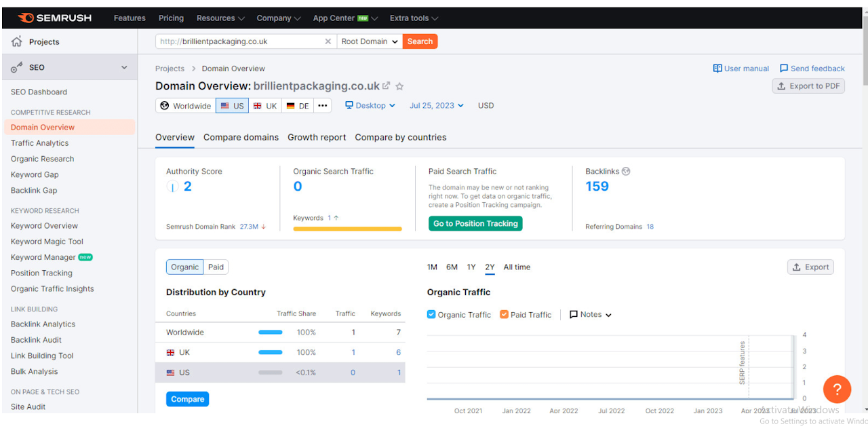Viewport: 868px width, 437px height.
Task: Click the Projects home icon
Action: [x=17, y=42]
